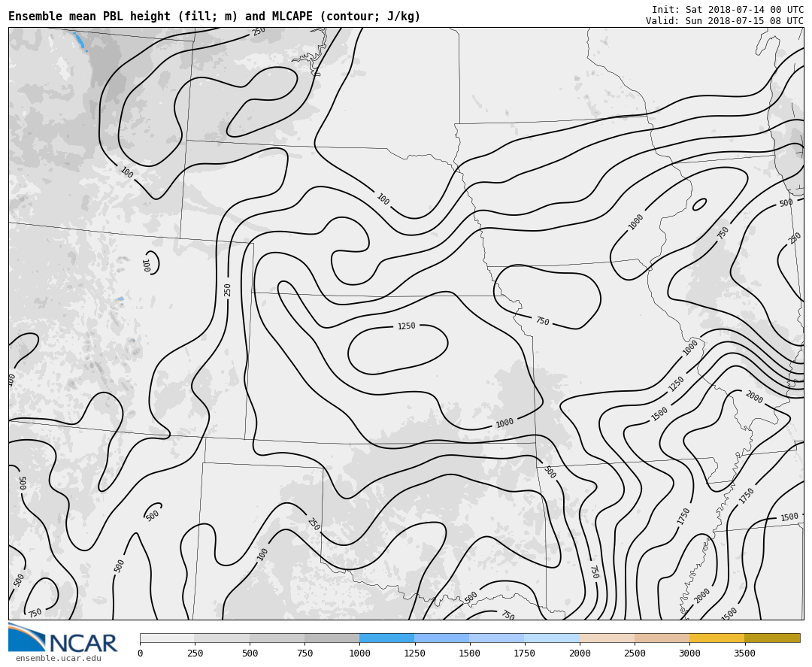Pick the 1250–1500 blue color bar segment
Screen dimensions: 812x667
pyautogui.click(x=442, y=638)
